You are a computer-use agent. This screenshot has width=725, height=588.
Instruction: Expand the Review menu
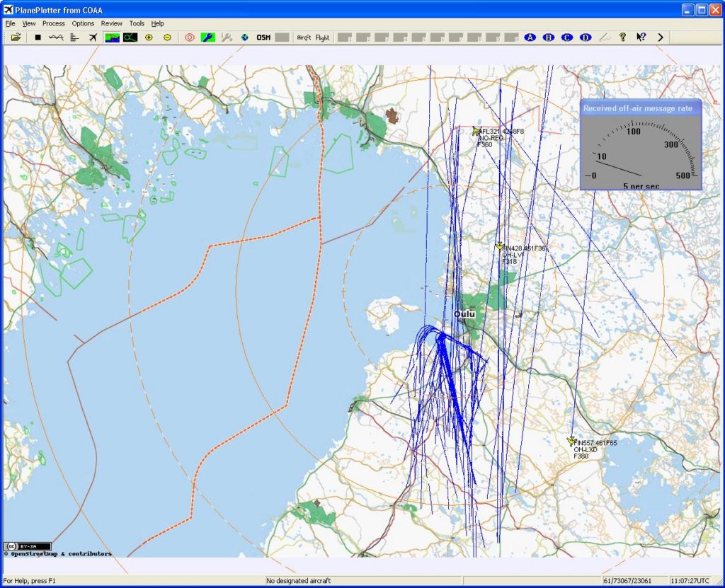[x=112, y=23]
